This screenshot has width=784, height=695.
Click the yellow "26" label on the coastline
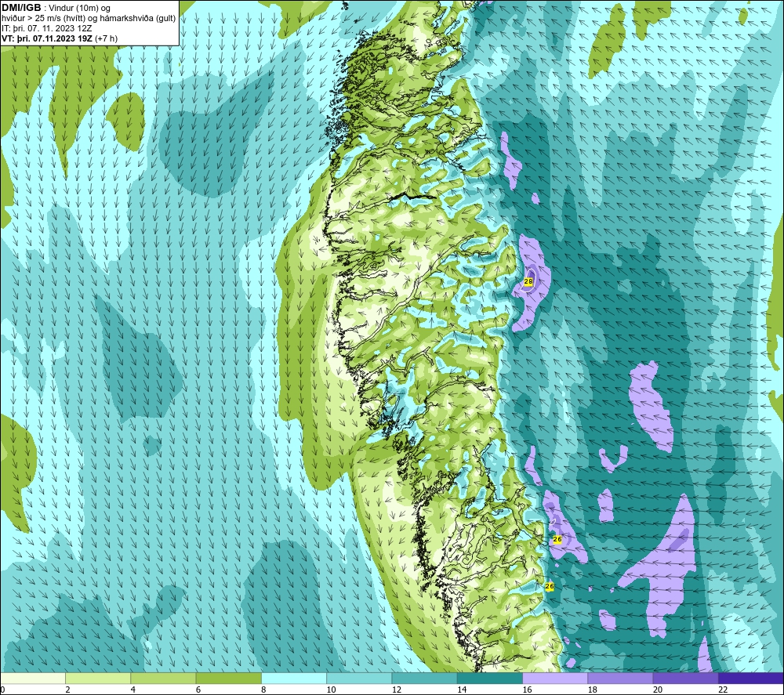coord(550,587)
